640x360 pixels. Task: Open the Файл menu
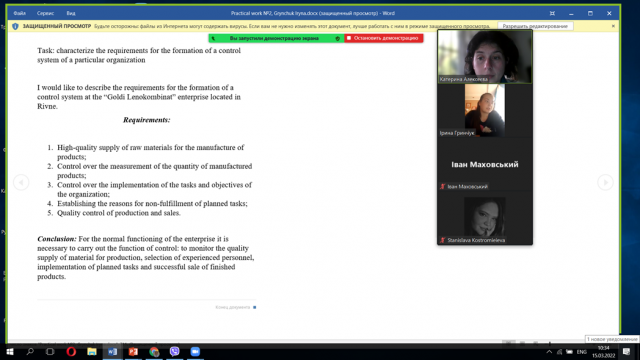click(19, 13)
